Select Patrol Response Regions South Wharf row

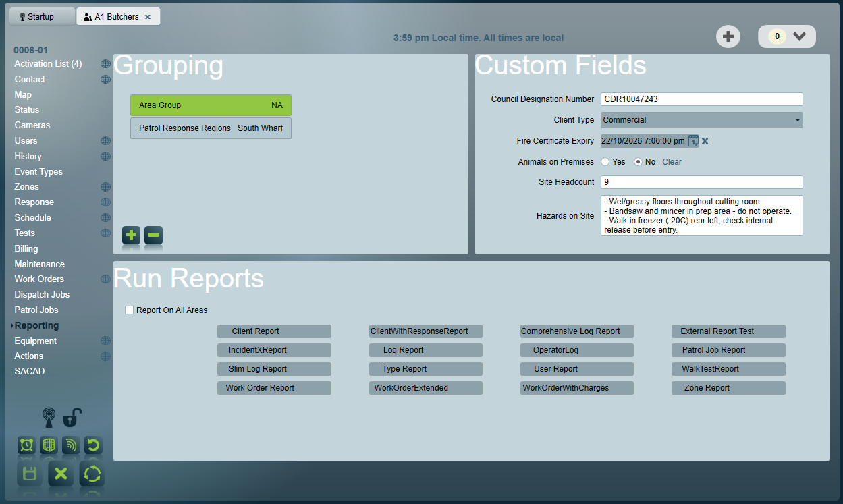pos(211,128)
